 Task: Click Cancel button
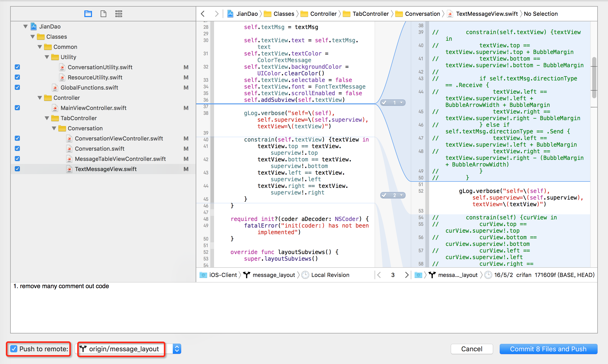[471, 349]
